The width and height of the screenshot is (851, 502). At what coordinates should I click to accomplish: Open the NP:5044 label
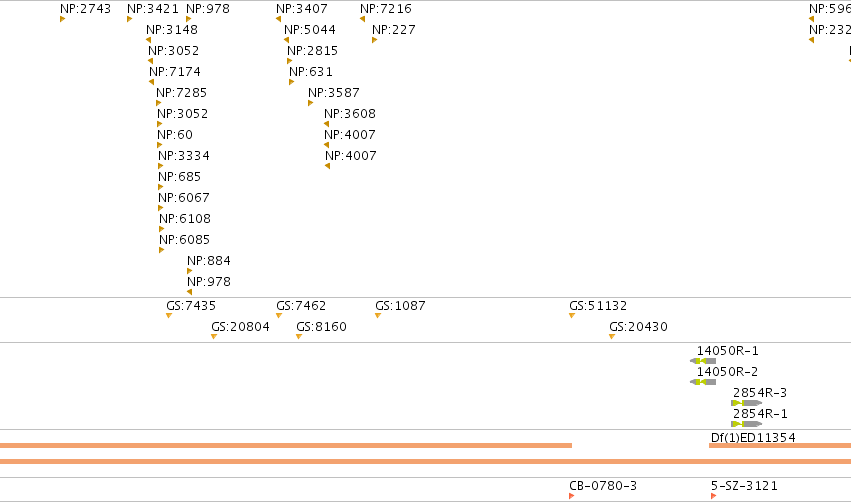(x=310, y=30)
